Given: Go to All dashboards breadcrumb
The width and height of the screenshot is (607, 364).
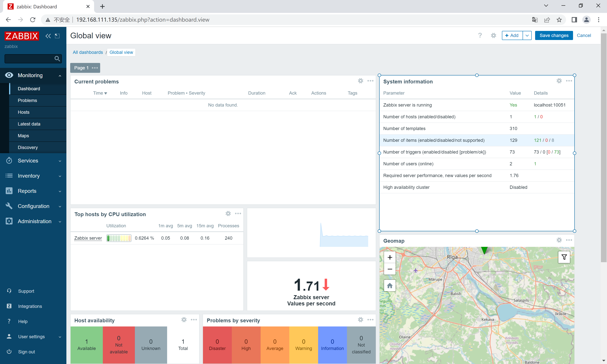Looking at the screenshot, I should (88, 52).
